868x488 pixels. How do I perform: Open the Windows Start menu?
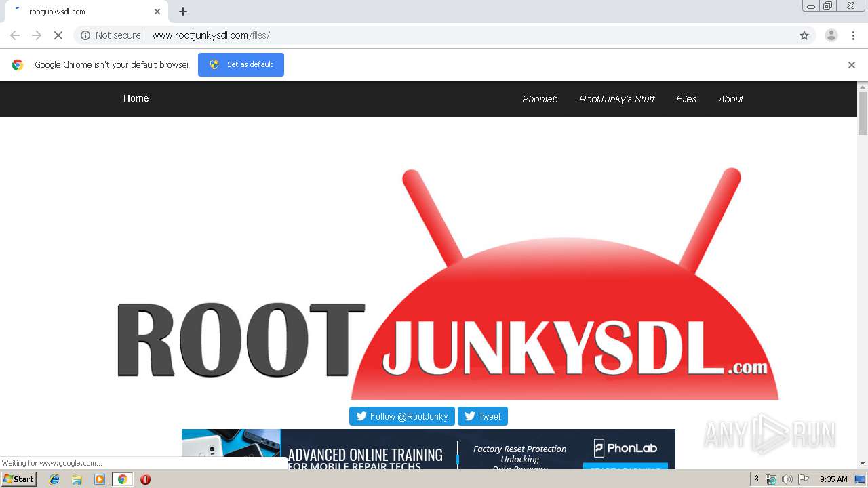[x=19, y=479]
